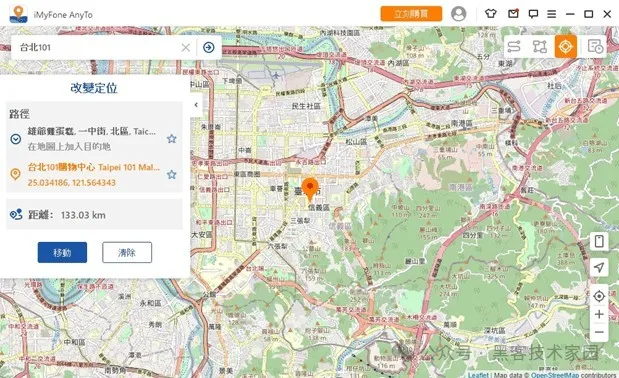
Task: Zoom in the map with plus
Action: 599,314
